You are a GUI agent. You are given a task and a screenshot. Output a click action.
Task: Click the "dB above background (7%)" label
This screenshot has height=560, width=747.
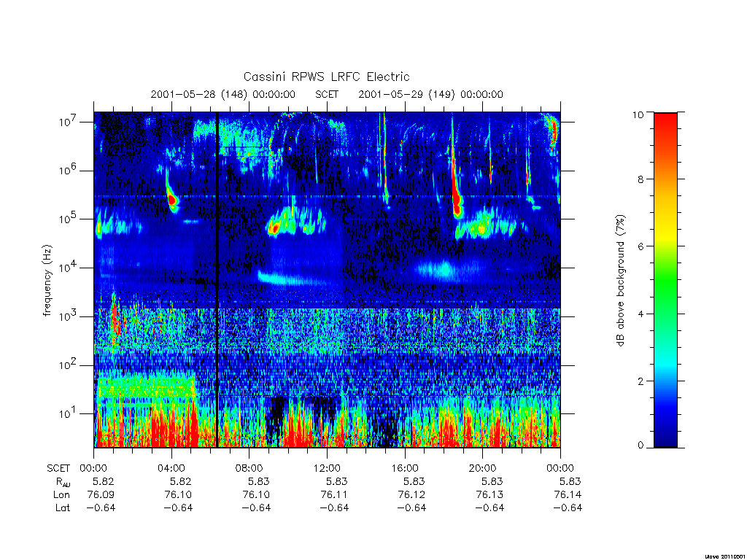620,280
